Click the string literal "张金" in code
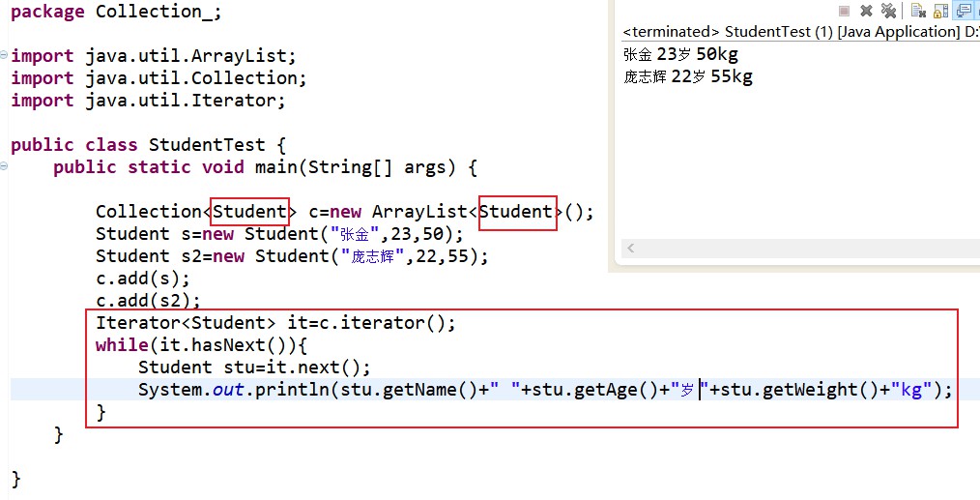 (355, 234)
